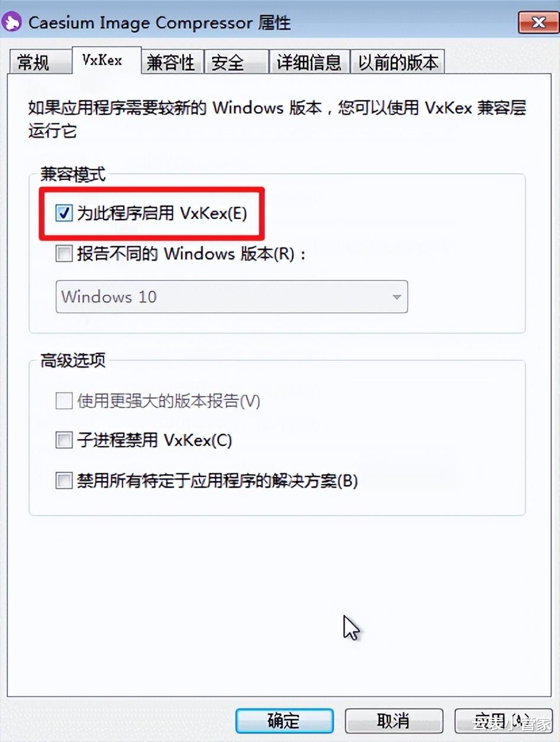Enable 报告不同的 Windows 版本(R) checkbox
The image size is (560, 742).
click(x=64, y=254)
